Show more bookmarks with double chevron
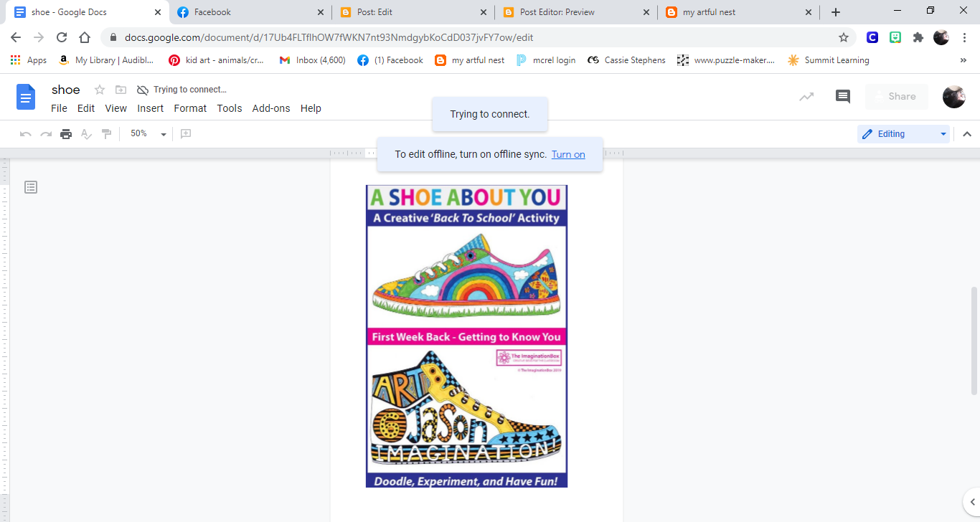This screenshot has height=522, width=980. pos(963,60)
